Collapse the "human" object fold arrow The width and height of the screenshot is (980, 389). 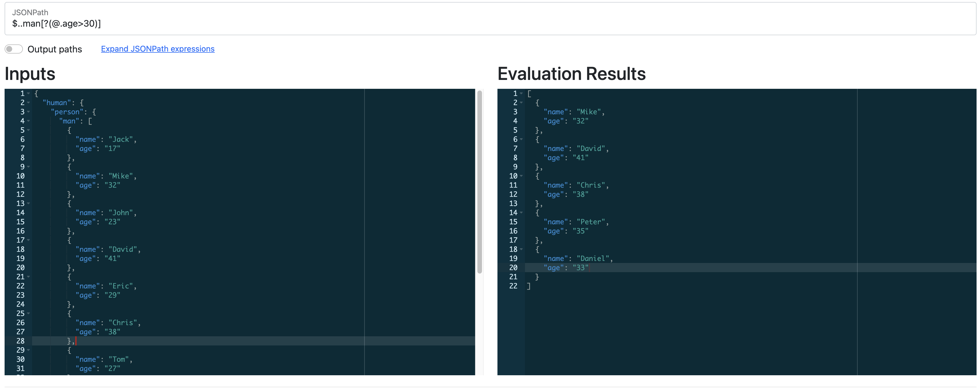click(29, 103)
